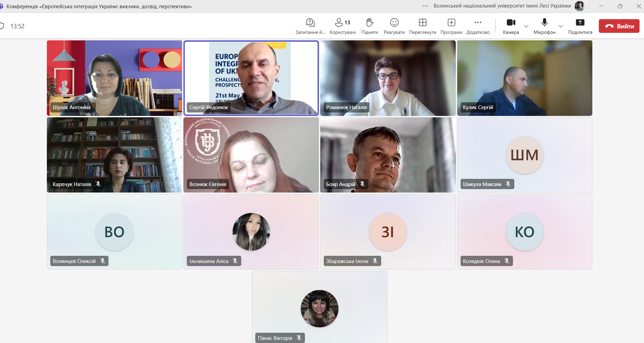Leave the meeting with Вийти button

(619, 26)
